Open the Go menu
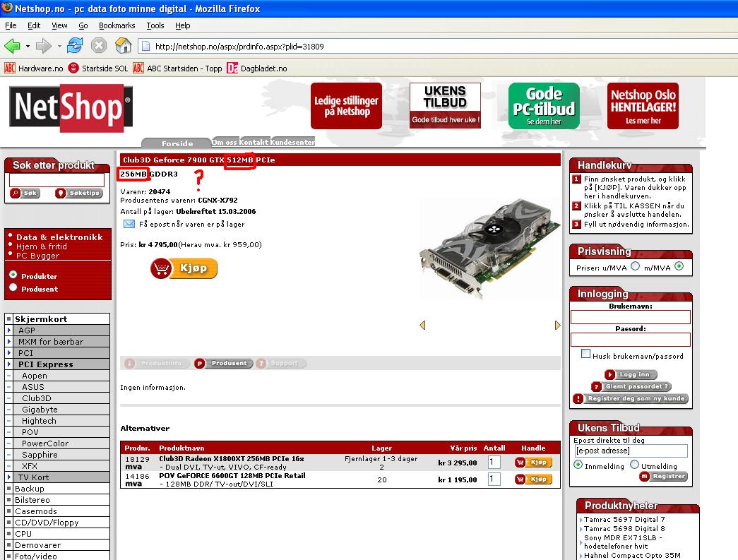 point(83,25)
